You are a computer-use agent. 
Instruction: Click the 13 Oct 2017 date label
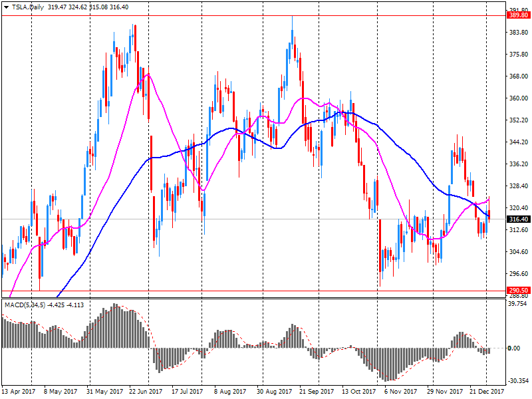pyautogui.click(x=359, y=392)
